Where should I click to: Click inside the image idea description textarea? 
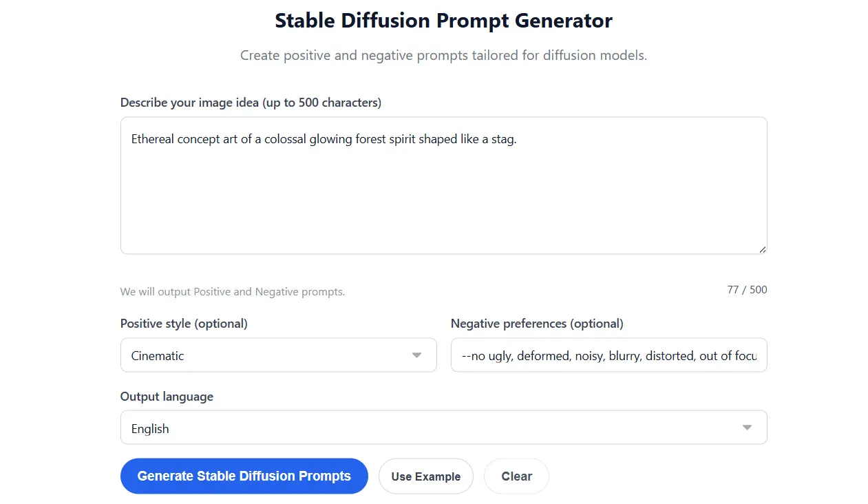pyautogui.click(x=443, y=186)
